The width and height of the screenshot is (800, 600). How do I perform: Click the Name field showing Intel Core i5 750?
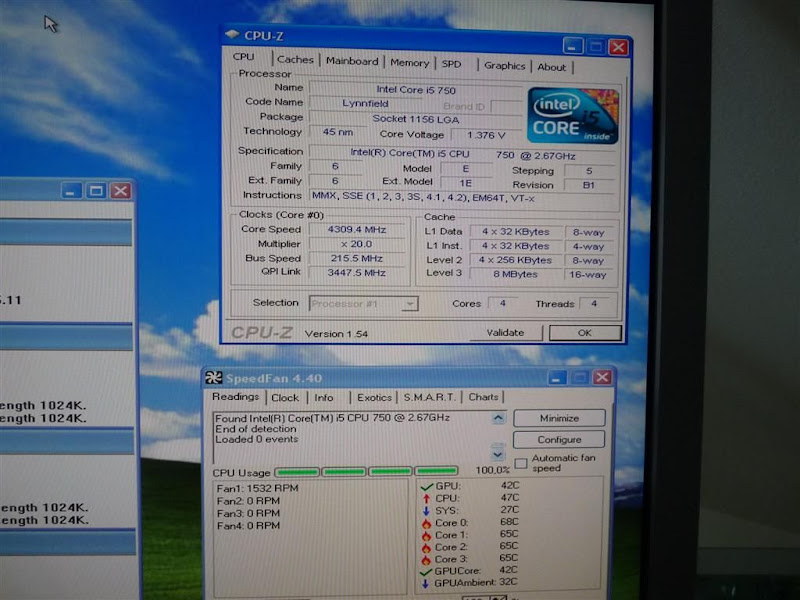pos(416,90)
